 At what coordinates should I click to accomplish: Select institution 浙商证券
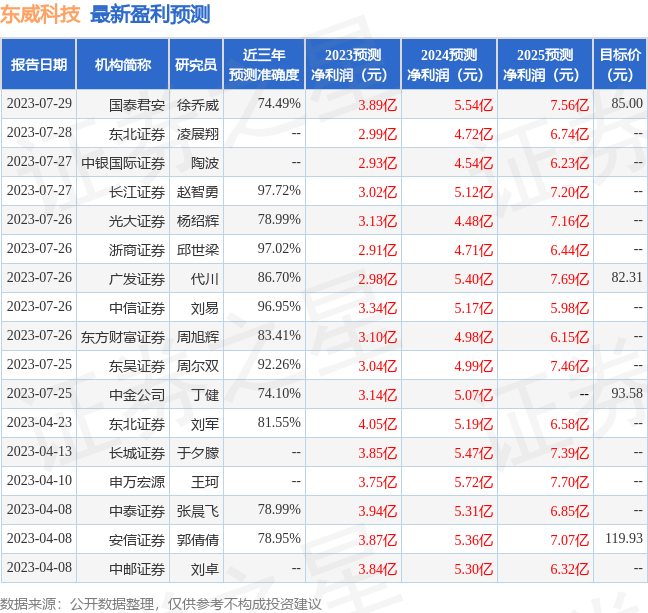137,250
